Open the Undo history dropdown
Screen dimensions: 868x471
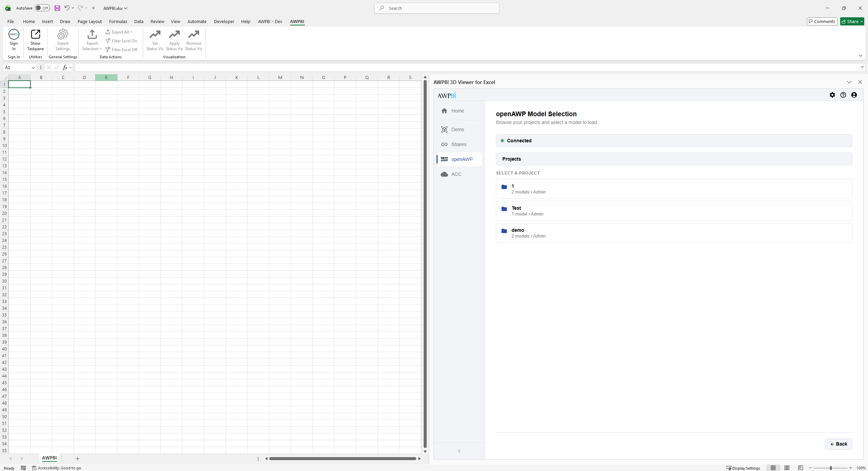tap(73, 8)
